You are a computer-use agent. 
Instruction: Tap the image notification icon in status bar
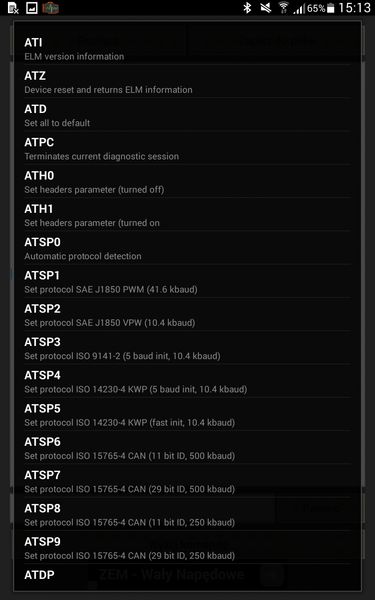pyautogui.click(x=31, y=8)
